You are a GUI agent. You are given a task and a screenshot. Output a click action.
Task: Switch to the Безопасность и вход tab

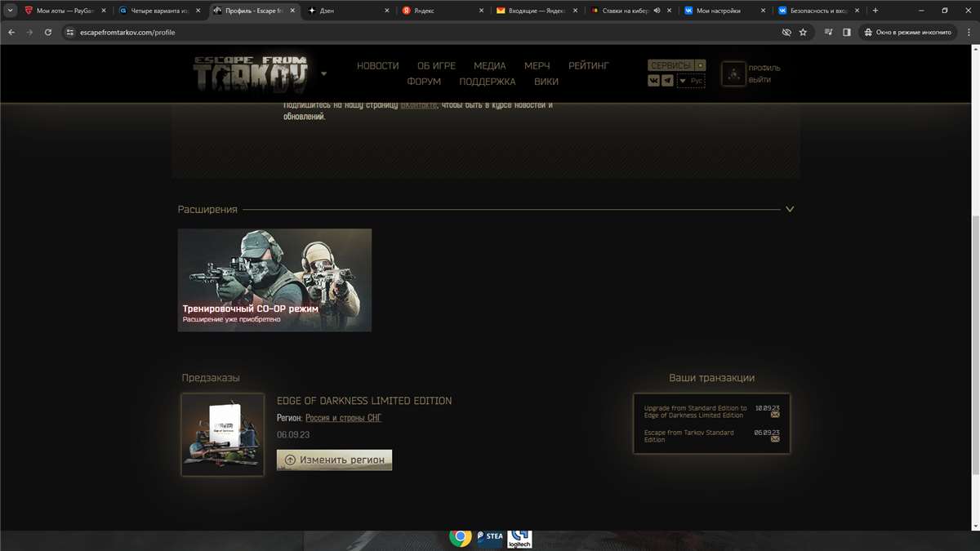tap(819, 11)
